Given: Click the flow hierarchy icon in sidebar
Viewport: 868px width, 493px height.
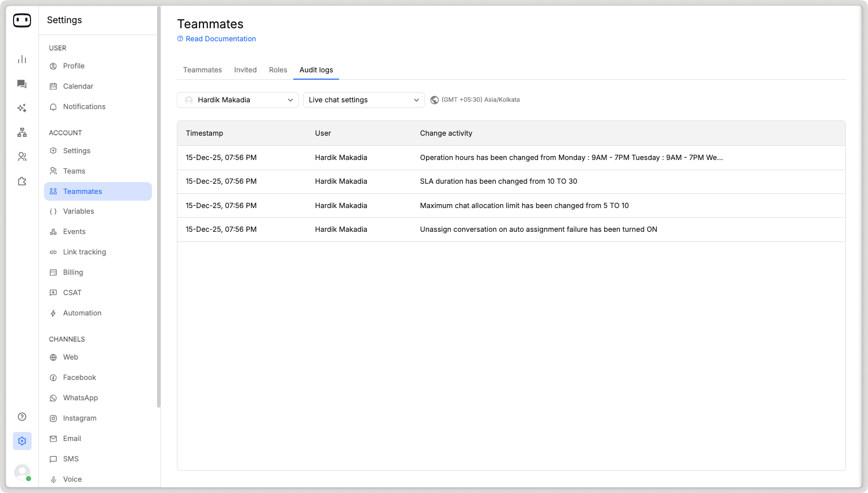Looking at the screenshot, I should point(22,132).
